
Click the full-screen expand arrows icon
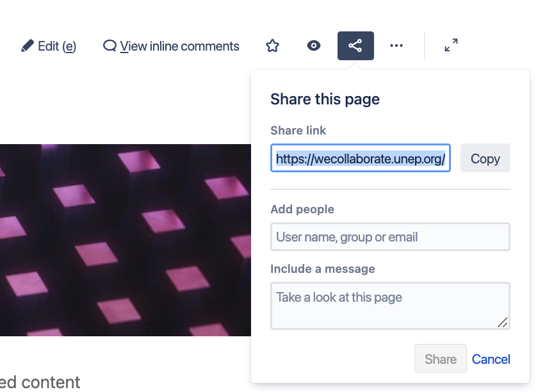pos(451,45)
